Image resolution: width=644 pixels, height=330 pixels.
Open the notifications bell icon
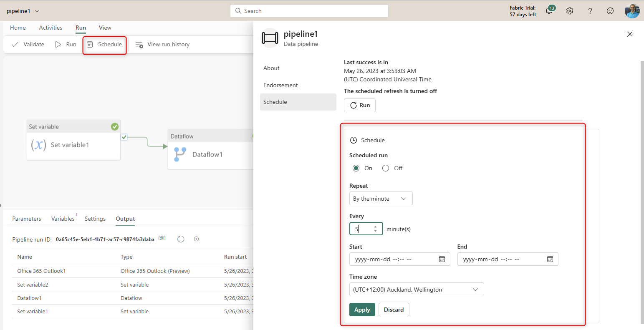pyautogui.click(x=549, y=11)
